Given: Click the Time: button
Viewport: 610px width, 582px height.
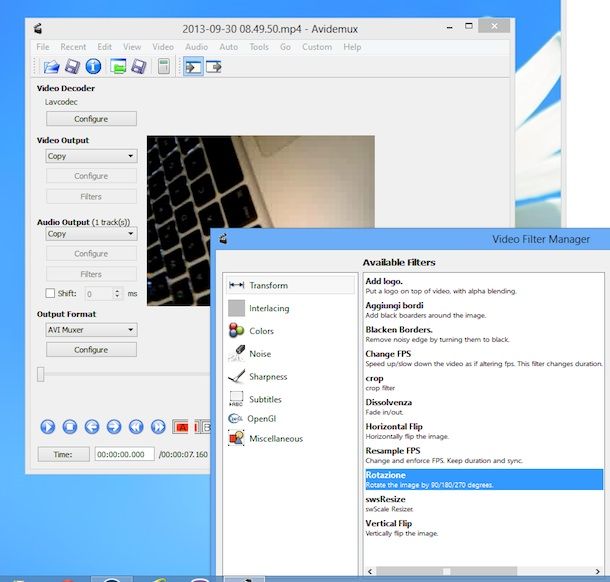Looking at the screenshot, I should tap(63, 454).
